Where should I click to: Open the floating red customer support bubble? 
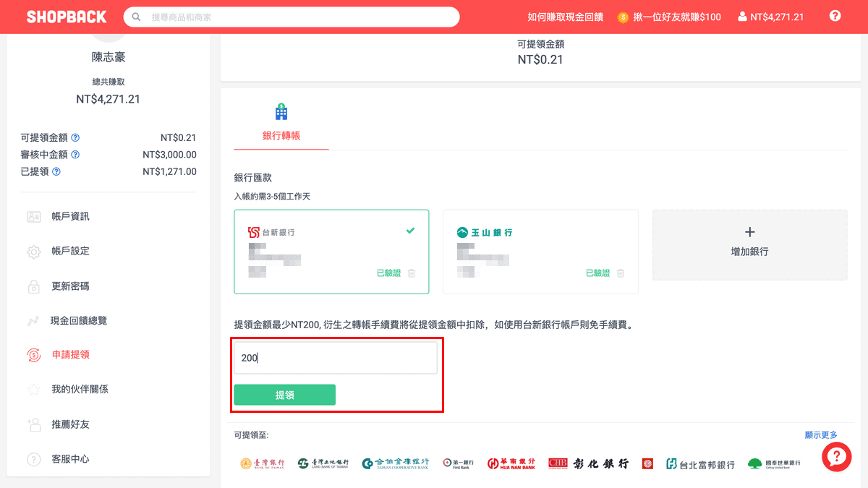[836, 457]
